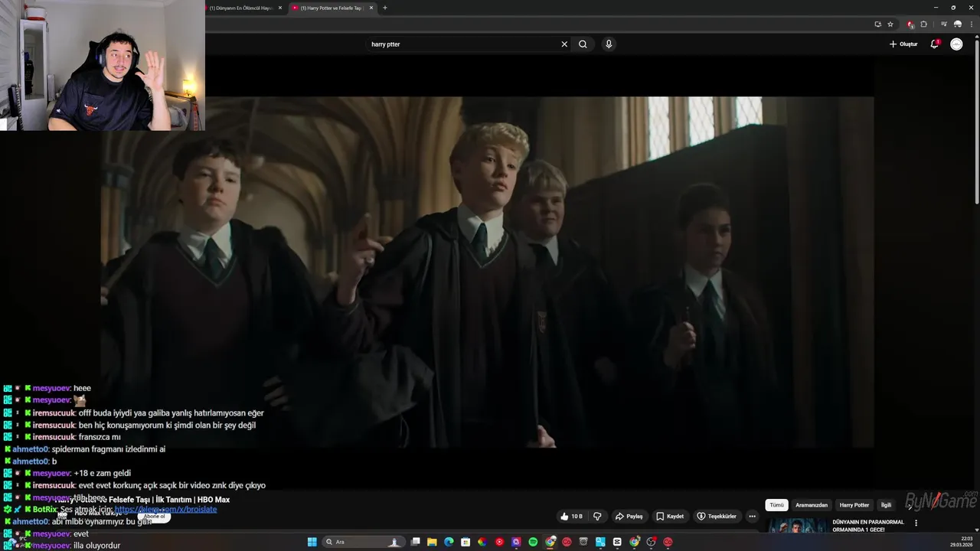Dislike the video with thumbs down
The height and width of the screenshot is (551, 980).
pos(598,517)
